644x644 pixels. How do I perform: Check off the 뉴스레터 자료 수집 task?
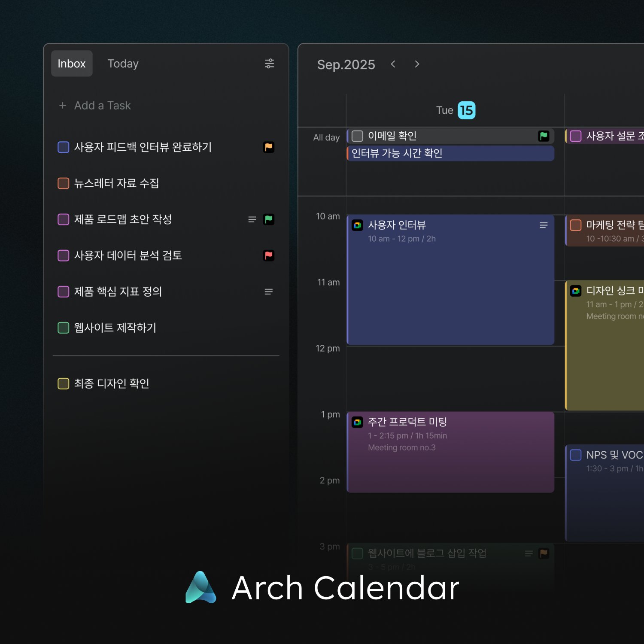tap(64, 183)
